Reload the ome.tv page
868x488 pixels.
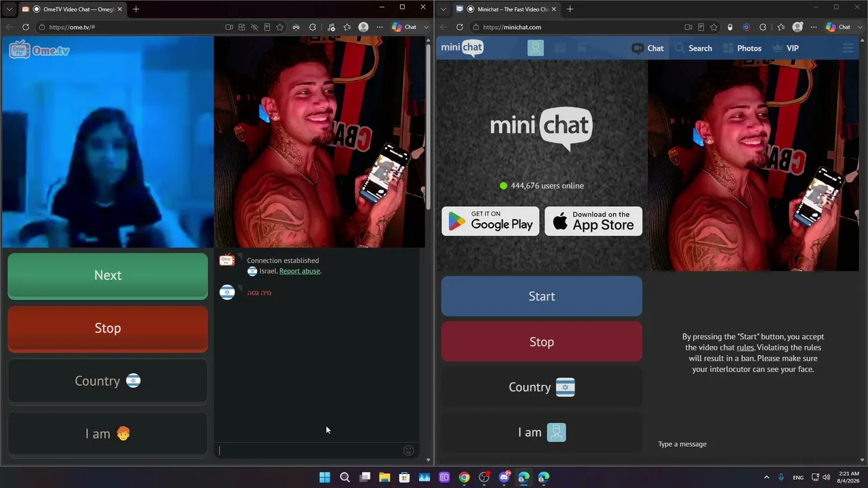click(x=26, y=27)
